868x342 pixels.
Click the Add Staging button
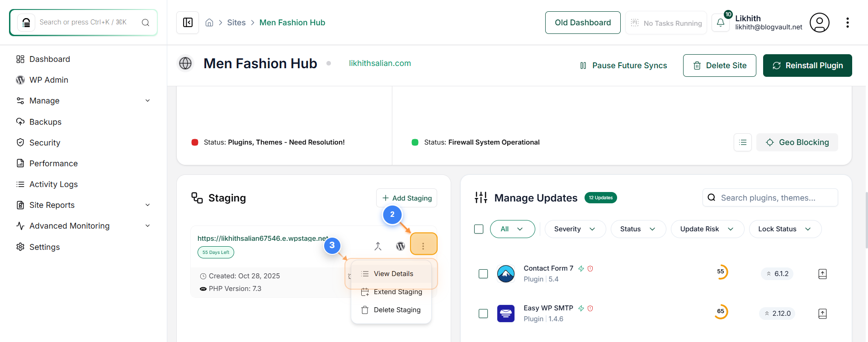406,198
